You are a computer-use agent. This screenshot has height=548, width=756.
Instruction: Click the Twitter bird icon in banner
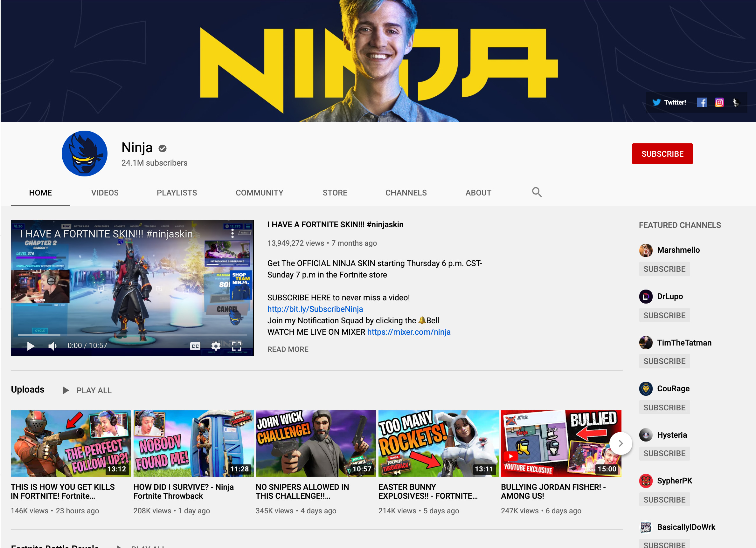click(x=656, y=102)
